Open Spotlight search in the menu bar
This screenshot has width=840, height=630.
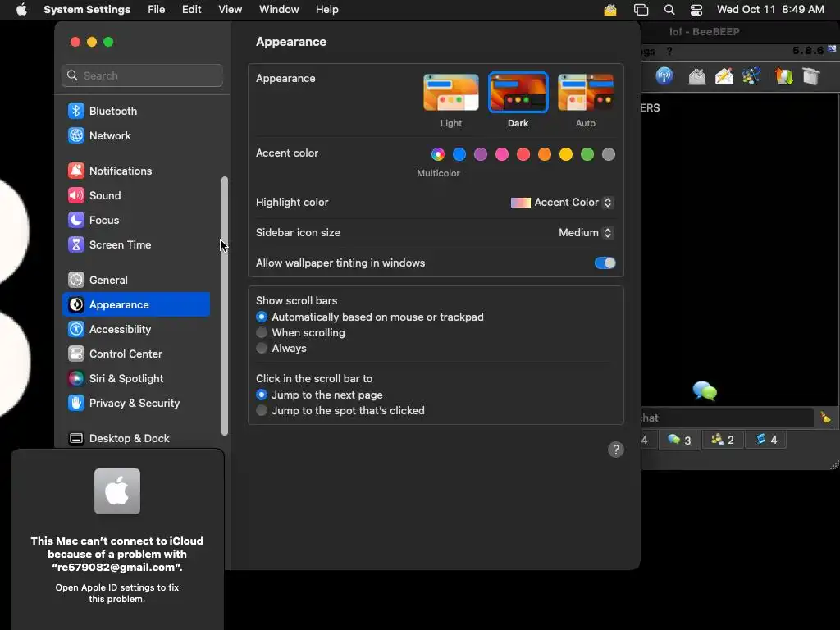click(x=669, y=10)
